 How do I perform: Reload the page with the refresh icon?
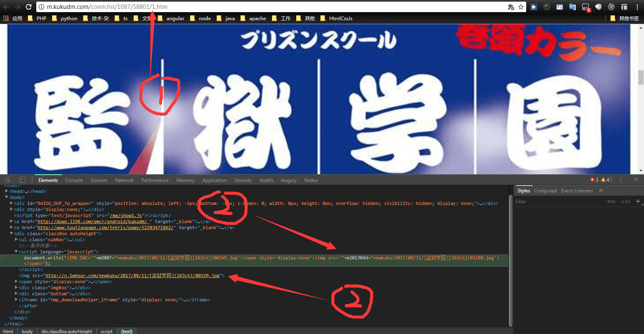[x=29, y=7]
